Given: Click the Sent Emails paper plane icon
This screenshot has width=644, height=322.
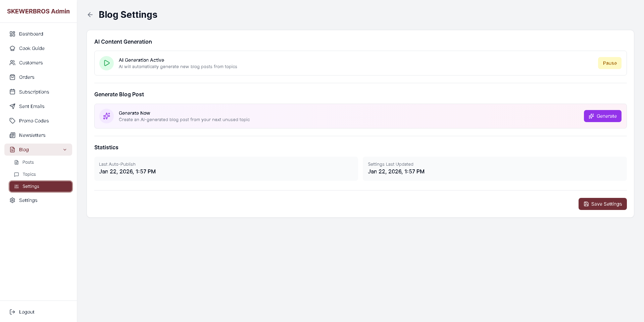Looking at the screenshot, I should pyautogui.click(x=12, y=106).
